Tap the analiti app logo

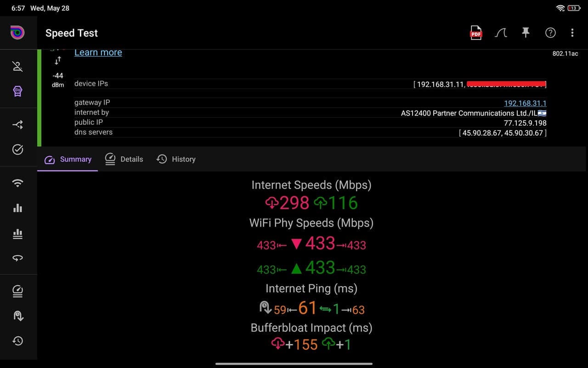(x=18, y=33)
